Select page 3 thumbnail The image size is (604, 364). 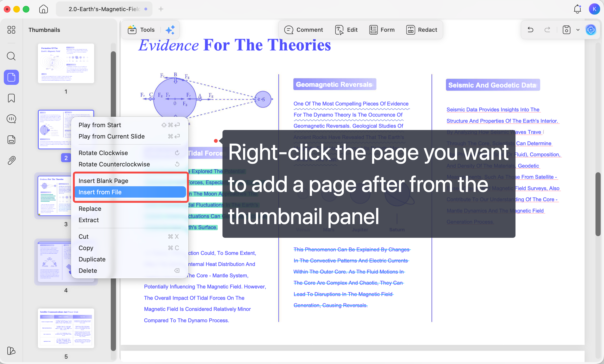[x=54, y=196]
